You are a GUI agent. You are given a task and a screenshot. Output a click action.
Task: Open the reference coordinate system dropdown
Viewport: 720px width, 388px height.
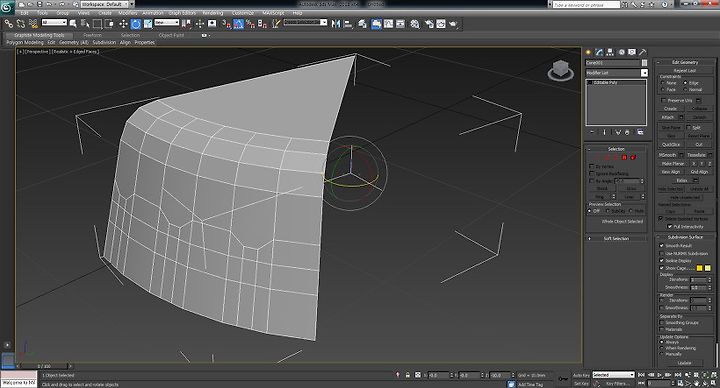coord(166,22)
